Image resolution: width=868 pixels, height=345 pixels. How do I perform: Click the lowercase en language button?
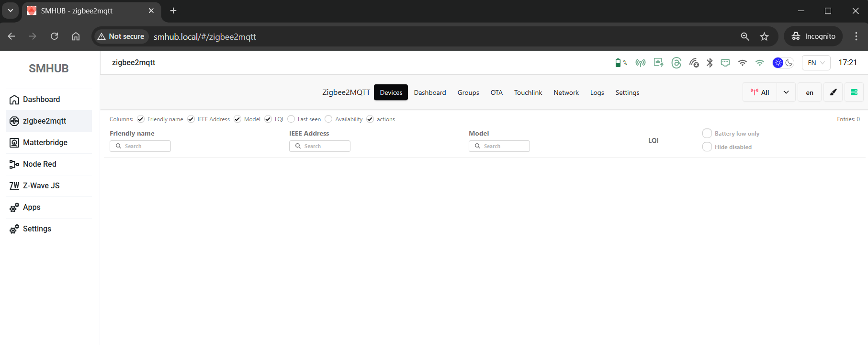(x=810, y=92)
